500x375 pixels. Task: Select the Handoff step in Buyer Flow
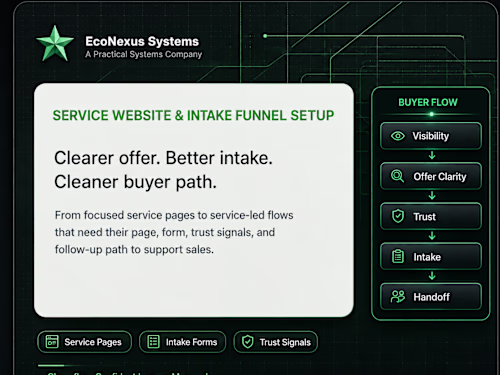(431, 296)
